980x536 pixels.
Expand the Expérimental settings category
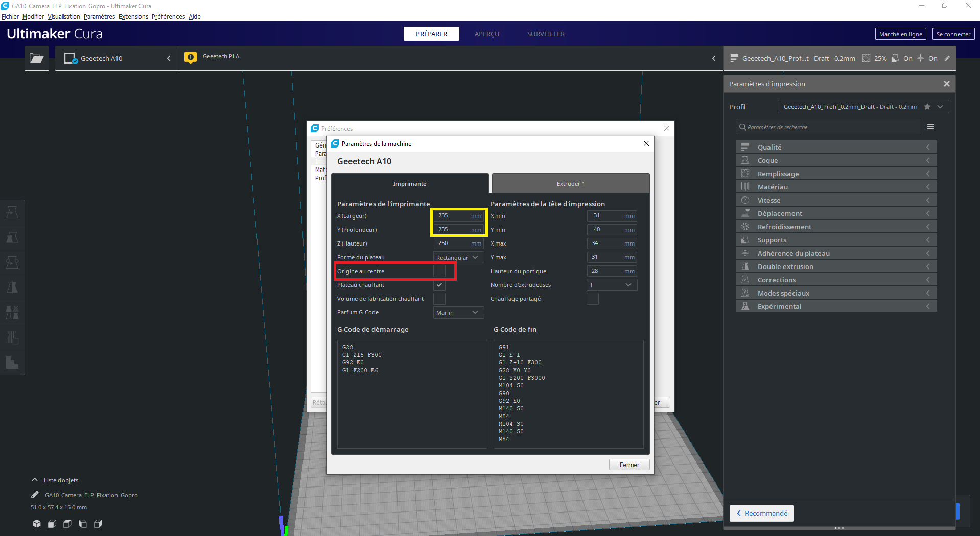836,306
